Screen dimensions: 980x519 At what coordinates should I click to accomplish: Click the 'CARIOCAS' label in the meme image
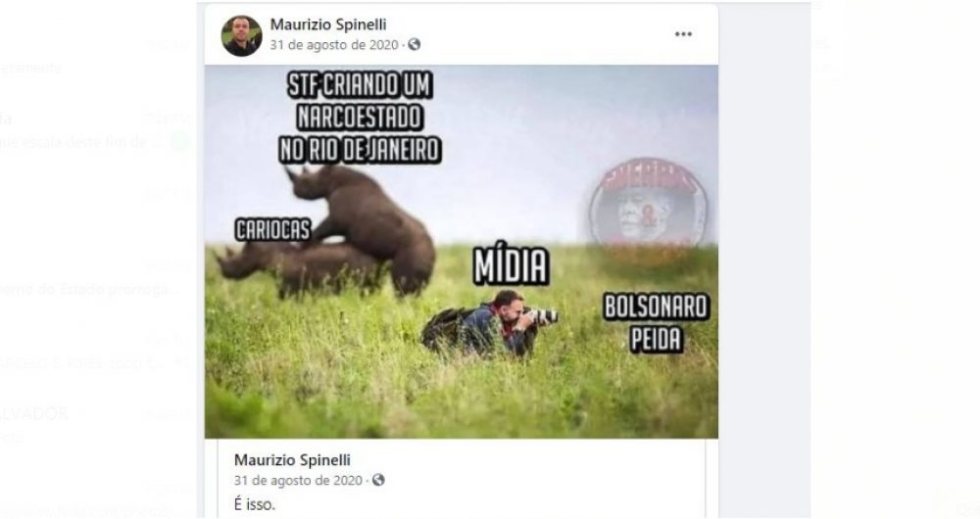pos(272,229)
